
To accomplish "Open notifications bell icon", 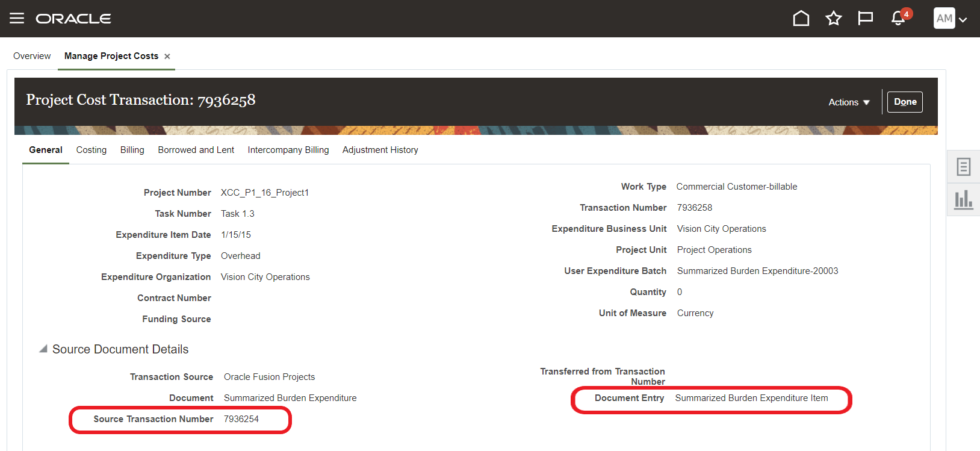I will click(x=898, y=19).
